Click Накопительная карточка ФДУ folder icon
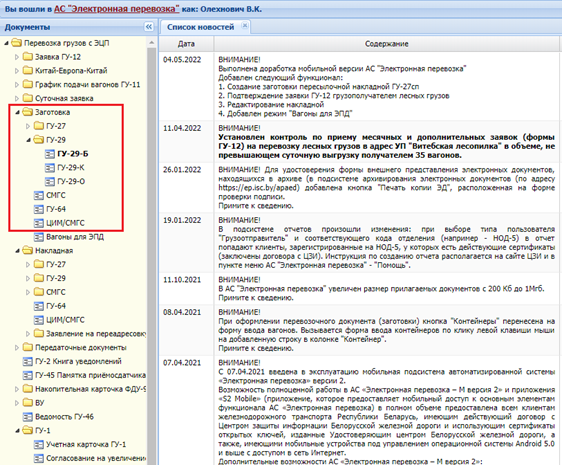This screenshot has height=465, width=562. coord(28,389)
